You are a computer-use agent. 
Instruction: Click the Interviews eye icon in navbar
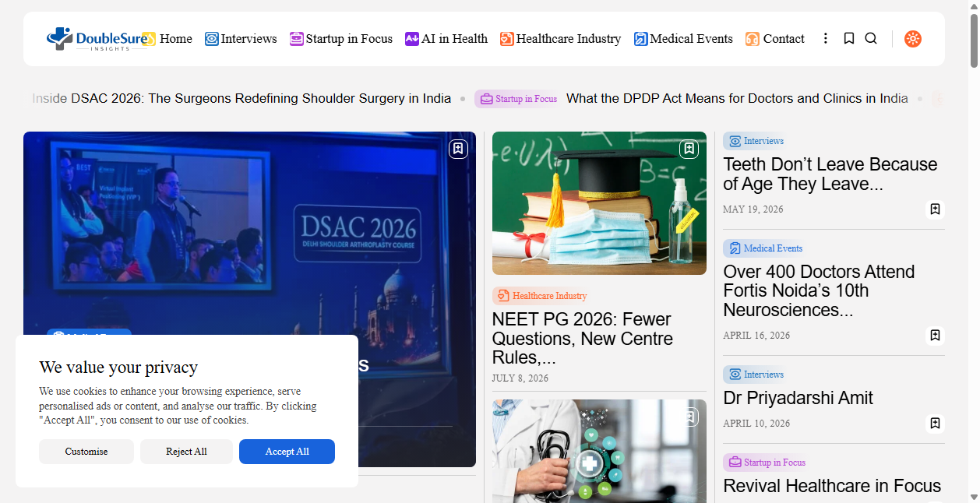click(x=212, y=39)
